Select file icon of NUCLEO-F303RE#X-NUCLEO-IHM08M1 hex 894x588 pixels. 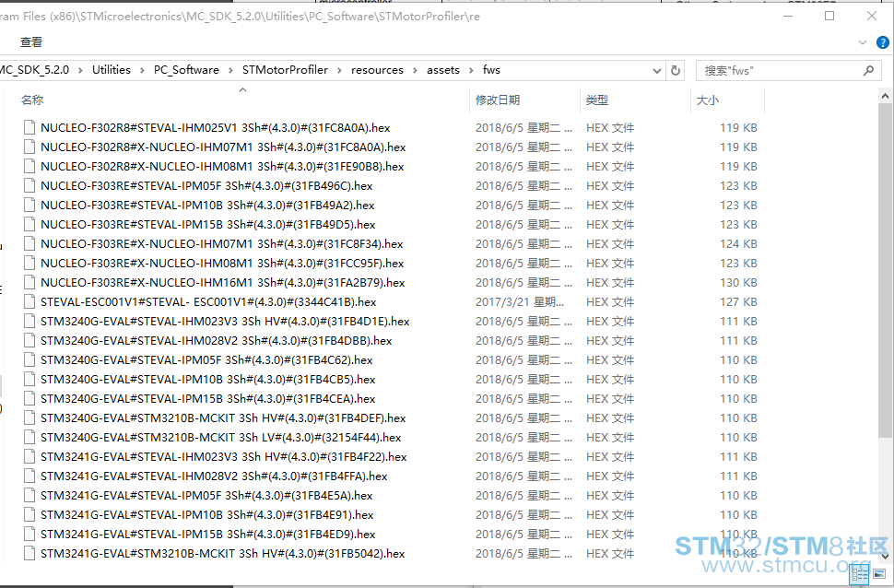coord(29,263)
